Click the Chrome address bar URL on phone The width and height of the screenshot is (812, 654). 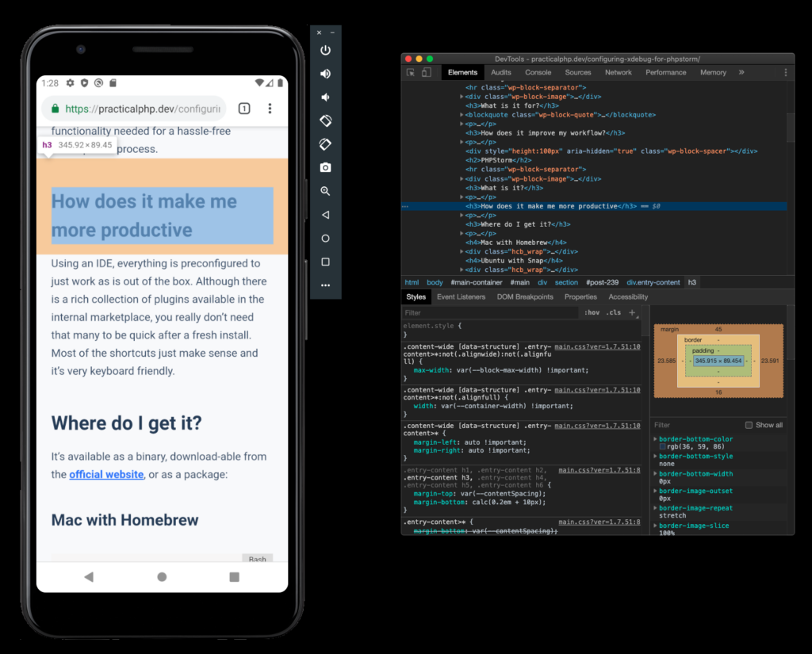(x=143, y=109)
